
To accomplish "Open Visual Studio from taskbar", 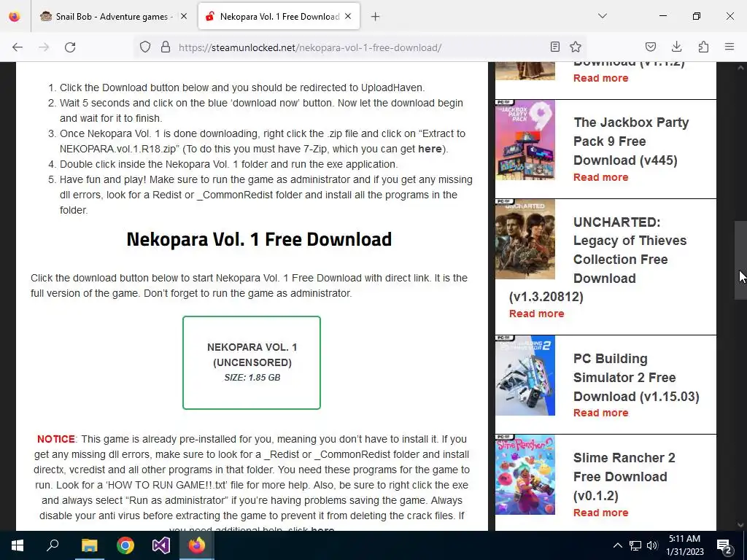I will click(161, 545).
